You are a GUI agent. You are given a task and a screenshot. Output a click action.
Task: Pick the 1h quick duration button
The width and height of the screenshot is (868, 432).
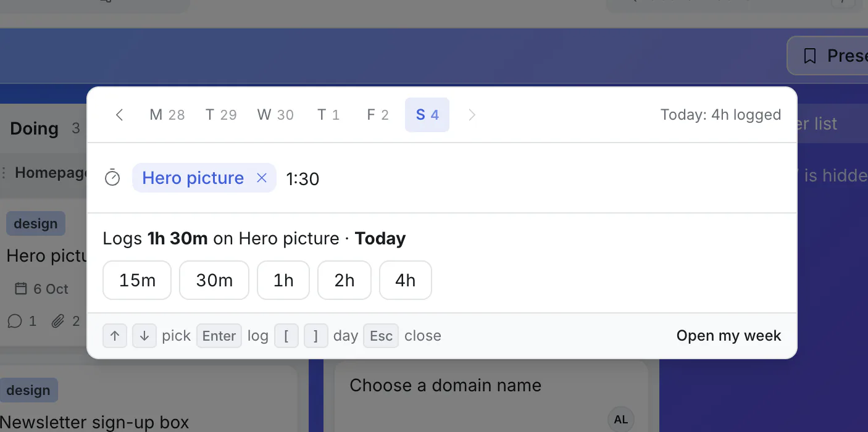(x=283, y=280)
